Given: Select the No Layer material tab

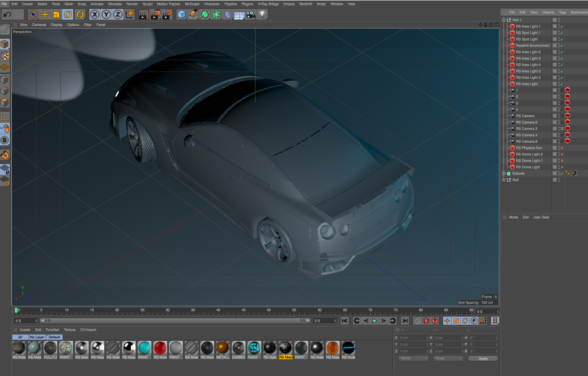Looking at the screenshot, I should (x=37, y=337).
